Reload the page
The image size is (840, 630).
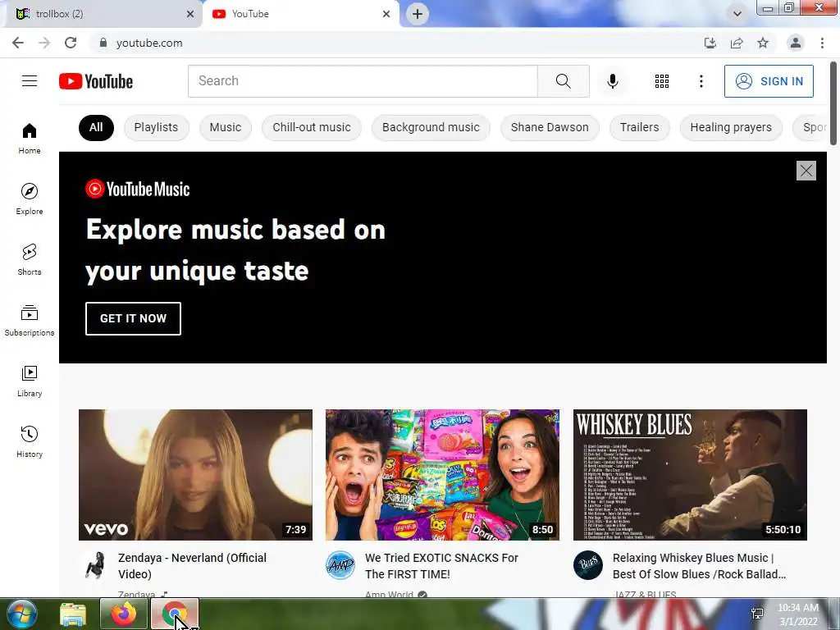pos(71,43)
